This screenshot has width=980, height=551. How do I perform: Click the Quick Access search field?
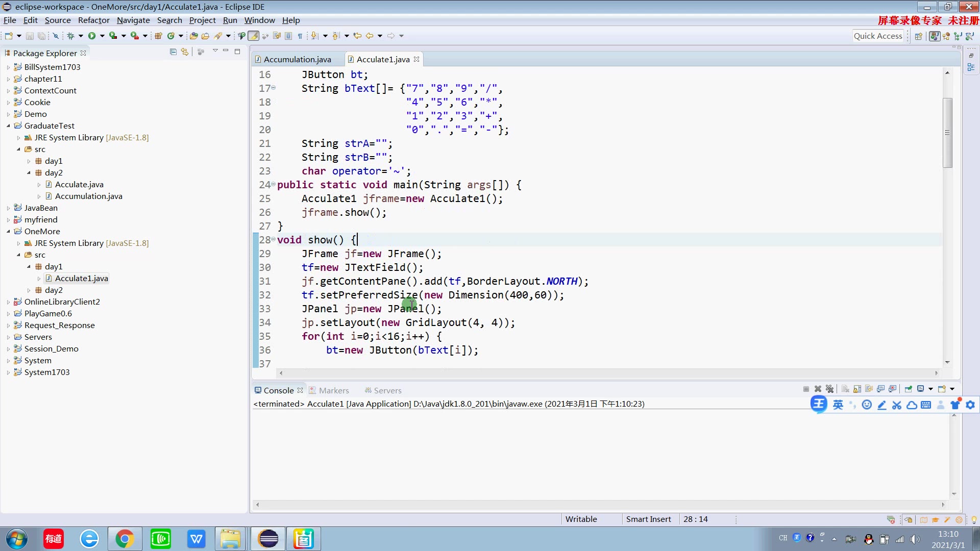pyautogui.click(x=878, y=36)
